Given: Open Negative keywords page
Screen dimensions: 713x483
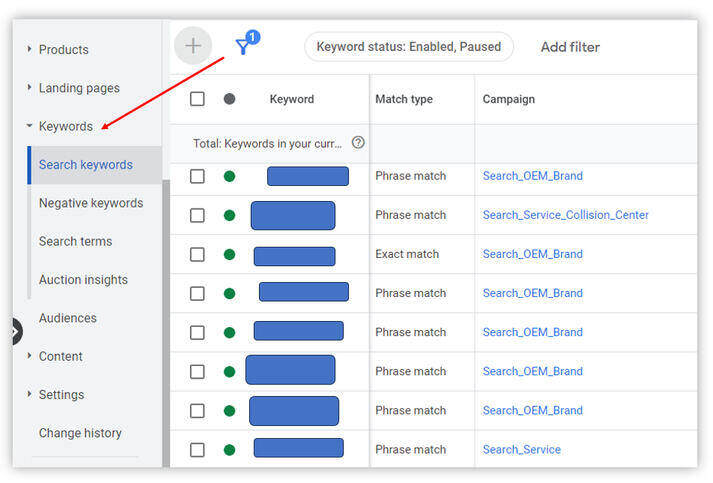Looking at the screenshot, I should [x=91, y=203].
